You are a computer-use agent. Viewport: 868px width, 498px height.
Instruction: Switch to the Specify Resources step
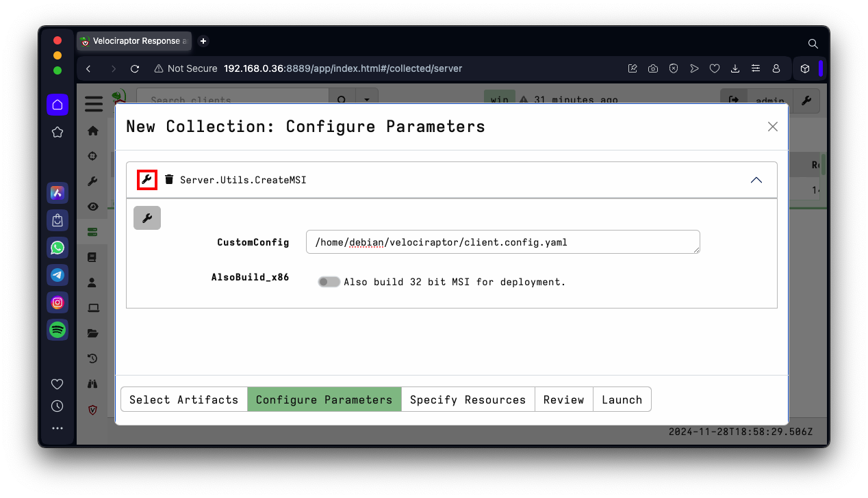coord(468,399)
